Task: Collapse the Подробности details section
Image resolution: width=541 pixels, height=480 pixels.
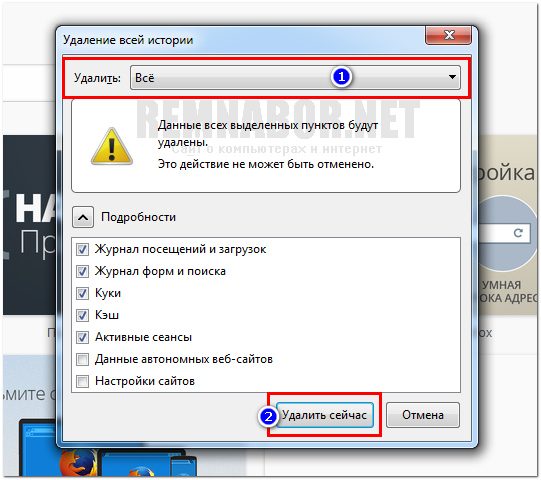Action: click(83, 217)
